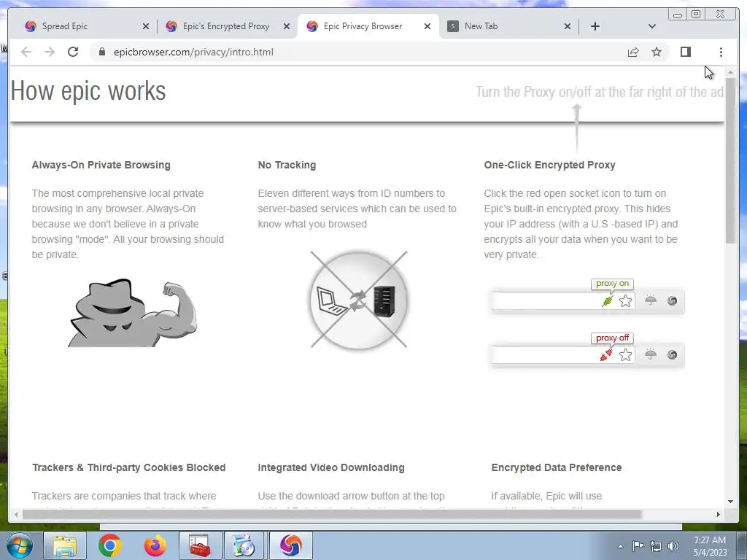The width and height of the screenshot is (747, 560).
Task: Click Encrypted Data Preference heading
Action: click(557, 467)
